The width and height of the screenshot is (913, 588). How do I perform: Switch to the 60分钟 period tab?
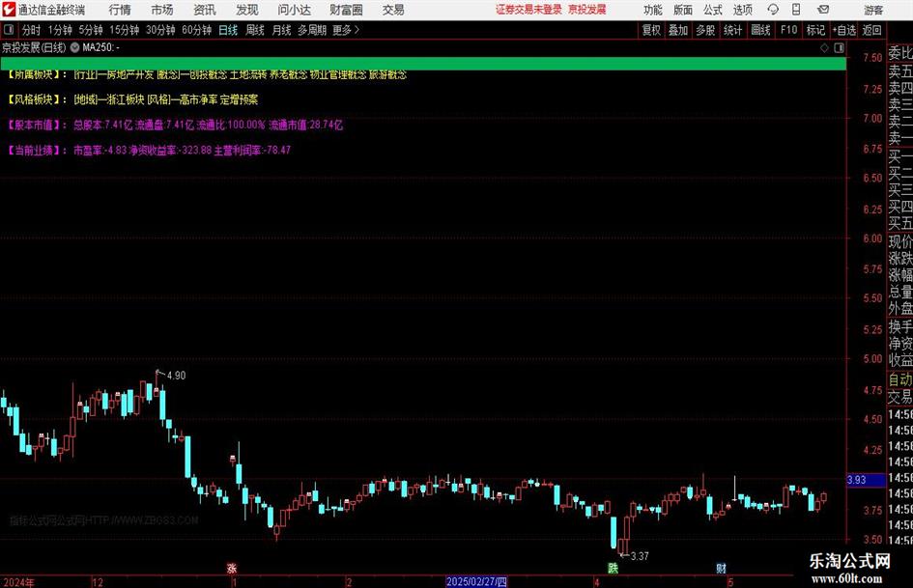click(196, 30)
